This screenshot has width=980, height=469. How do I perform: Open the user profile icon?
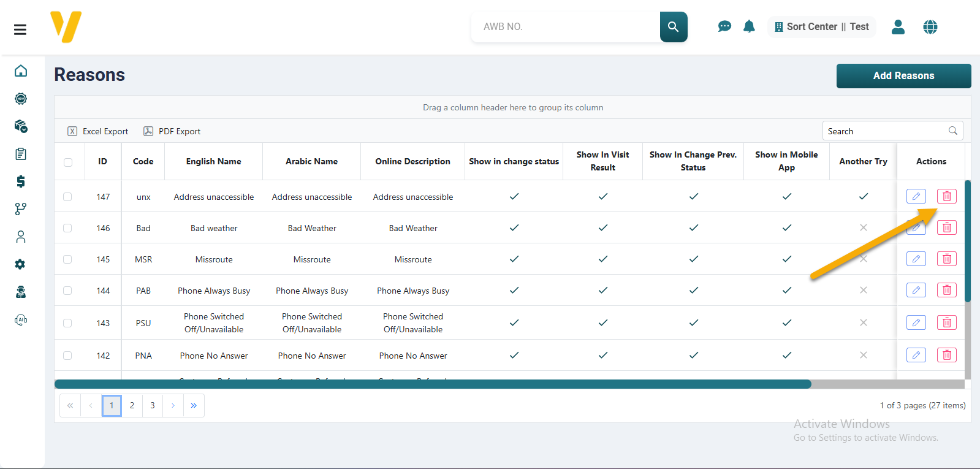tap(898, 27)
